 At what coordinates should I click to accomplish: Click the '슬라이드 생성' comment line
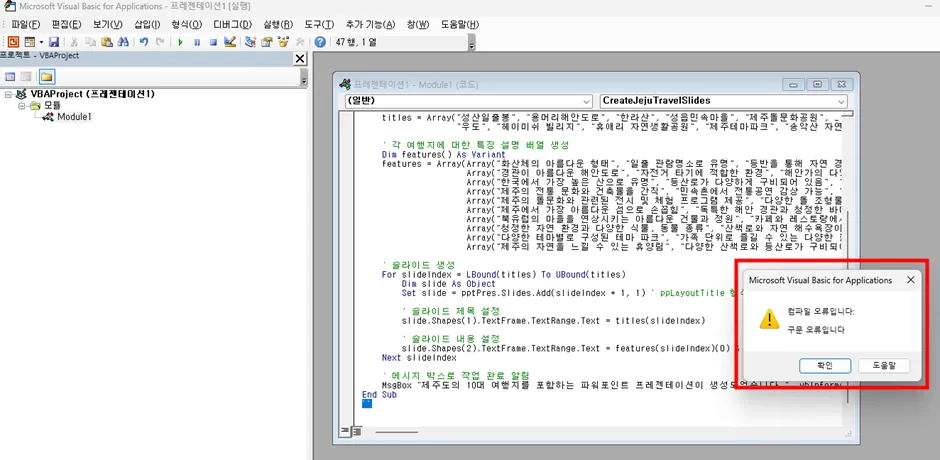tap(419, 265)
